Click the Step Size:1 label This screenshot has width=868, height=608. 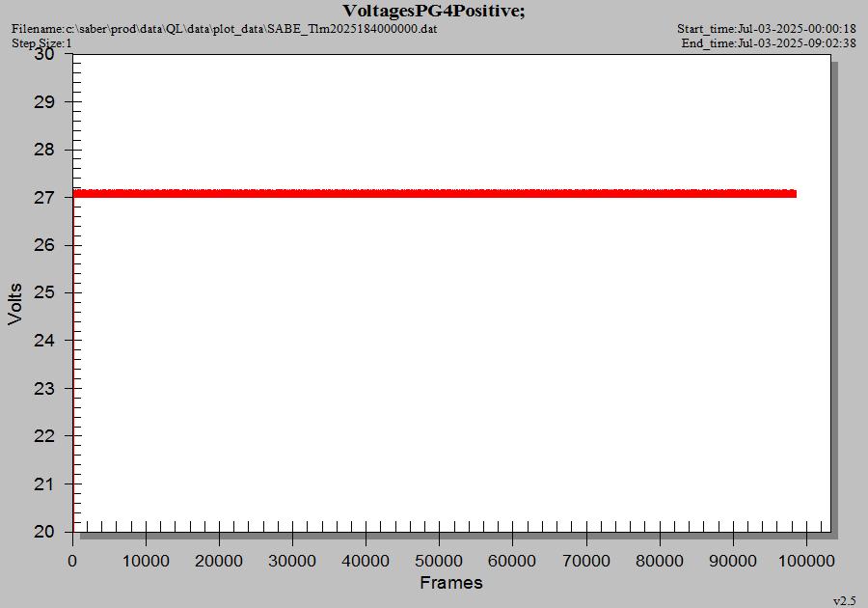pyautogui.click(x=41, y=43)
